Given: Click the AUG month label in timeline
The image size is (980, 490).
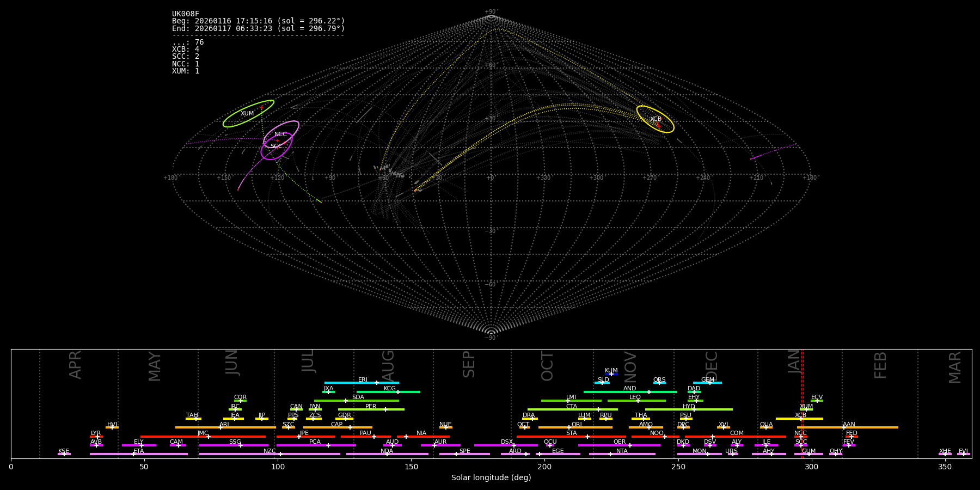Looking at the screenshot, I should click(x=388, y=365).
